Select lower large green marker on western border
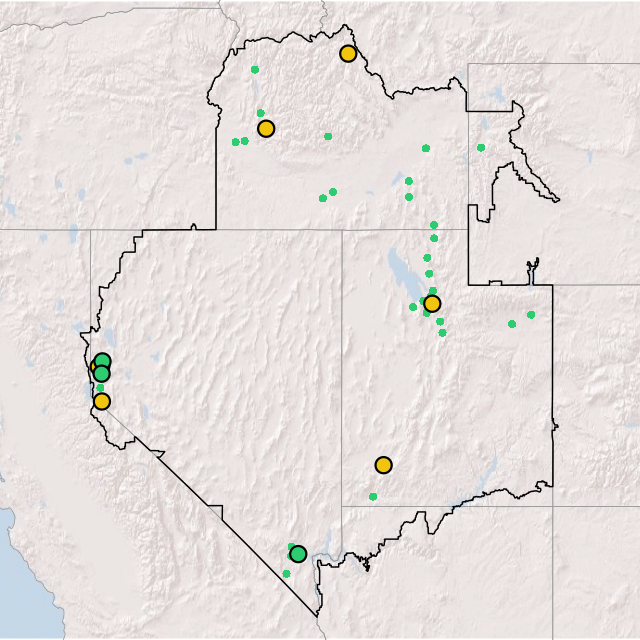The width and height of the screenshot is (640, 640). click(x=101, y=375)
